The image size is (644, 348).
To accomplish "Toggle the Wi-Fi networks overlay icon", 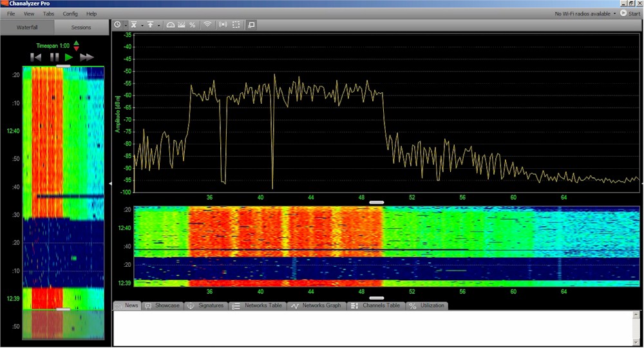I will coord(207,24).
